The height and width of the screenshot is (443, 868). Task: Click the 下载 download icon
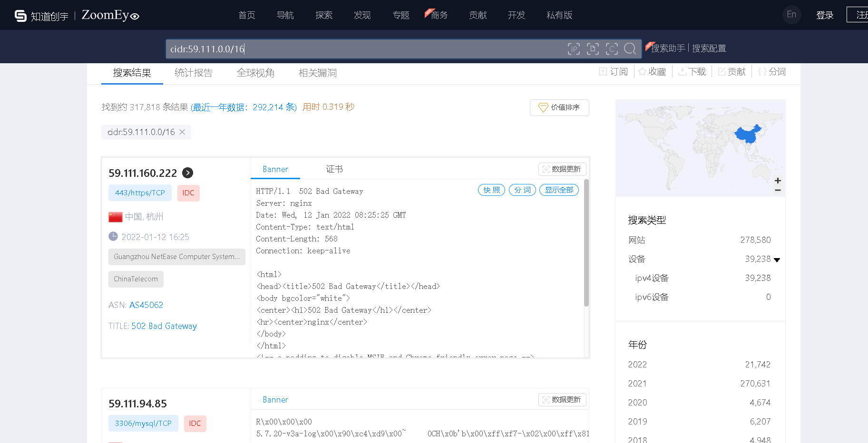click(682, 72)
